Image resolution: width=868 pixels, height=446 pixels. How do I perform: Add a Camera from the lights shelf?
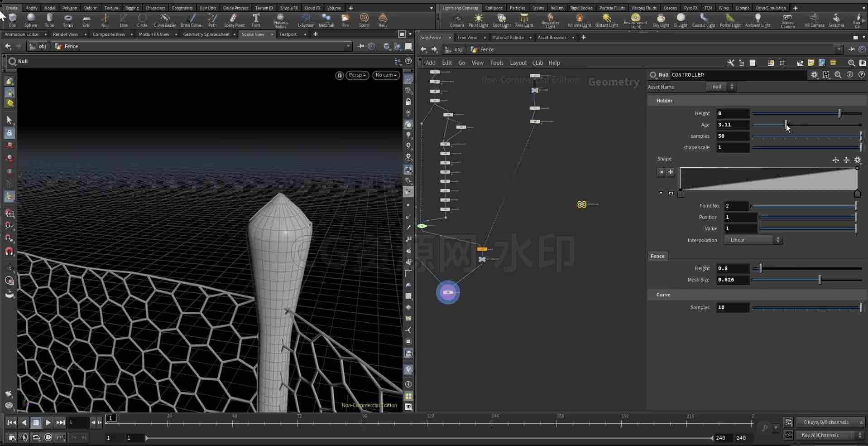coord(457,20)
